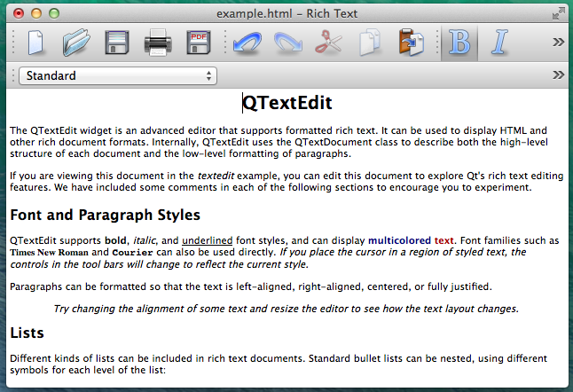Minimize the window with the yellow button
The height and width of the screenshot is (392, 573).
pyautogui.click(x=35, y=13)
